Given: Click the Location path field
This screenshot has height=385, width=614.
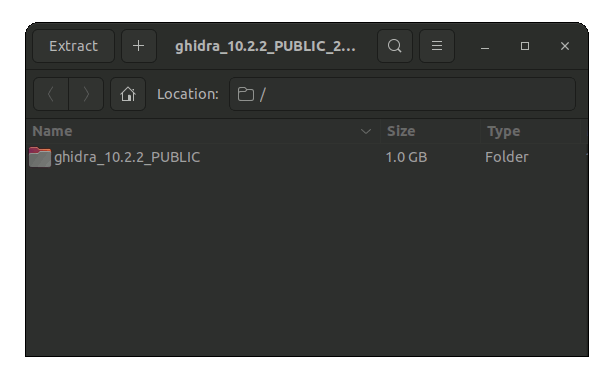Looking at the screenshot, I should click(x=402, y=94).
